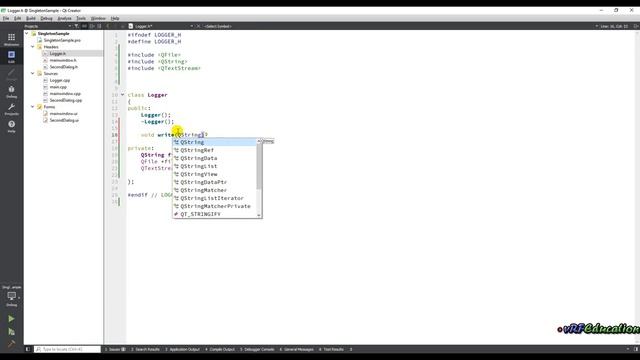Viewport: 640px width, 360px height.
Task: Open the kit selector monitor icon
Action: [11, 296]
